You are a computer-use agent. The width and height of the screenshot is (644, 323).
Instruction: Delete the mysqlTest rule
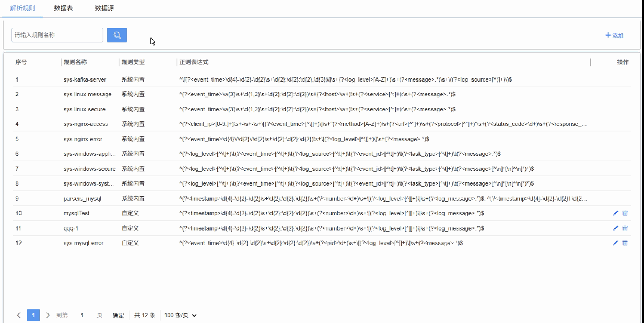pos(625,213)
